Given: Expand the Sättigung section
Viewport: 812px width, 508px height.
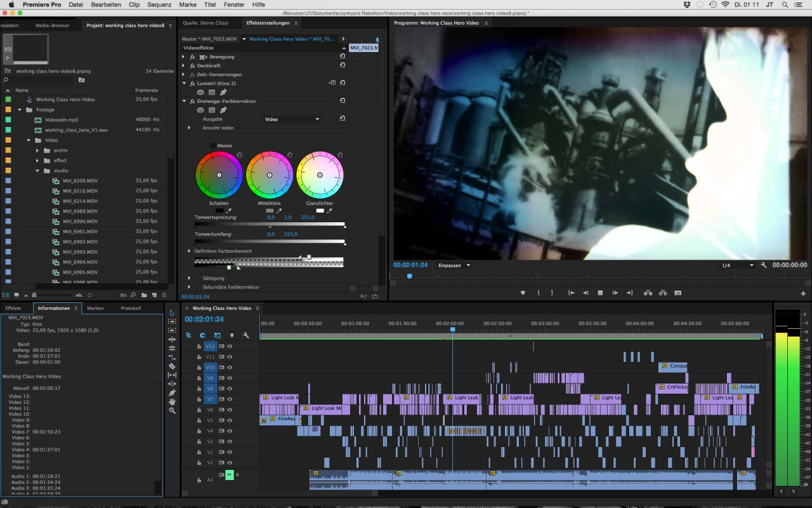Looking at the screenshot, I should tap(189, 278).
